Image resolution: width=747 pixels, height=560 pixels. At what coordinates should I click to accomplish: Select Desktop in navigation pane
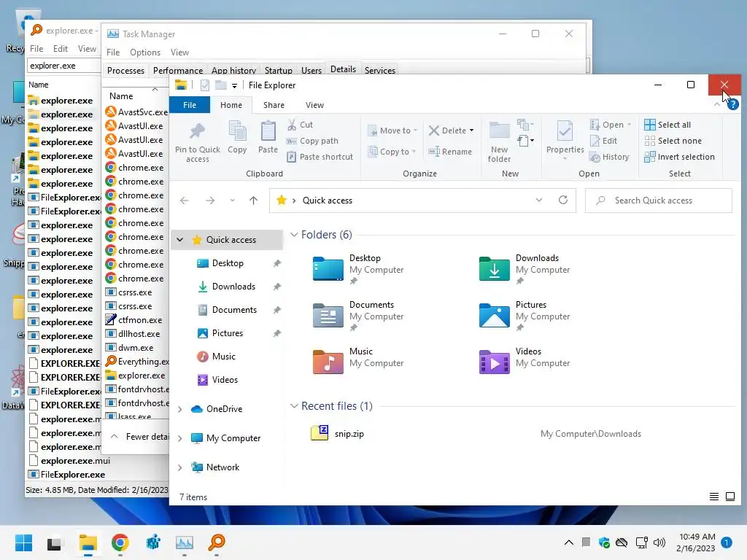click(x=228, y=262)
